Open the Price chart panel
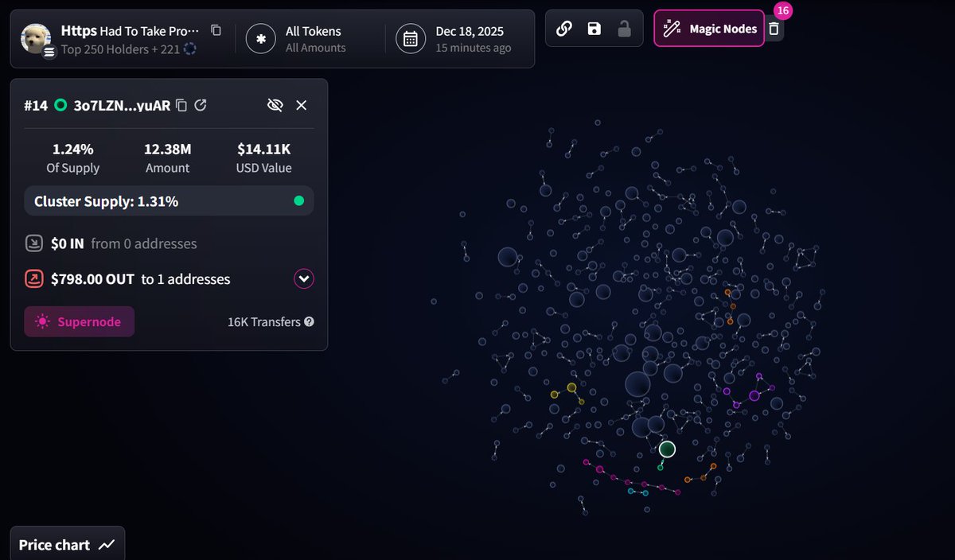Viewport: 955px width, 560px height. coord(68,544)
